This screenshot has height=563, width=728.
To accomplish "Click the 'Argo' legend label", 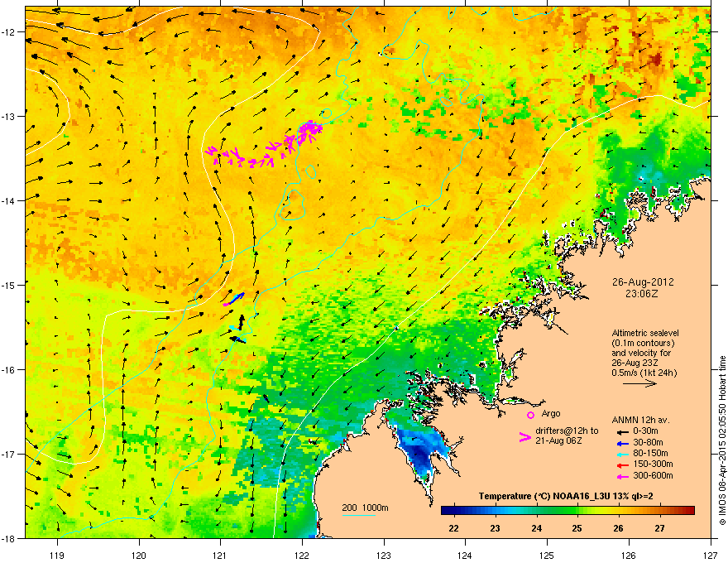I will click(551, 413).
